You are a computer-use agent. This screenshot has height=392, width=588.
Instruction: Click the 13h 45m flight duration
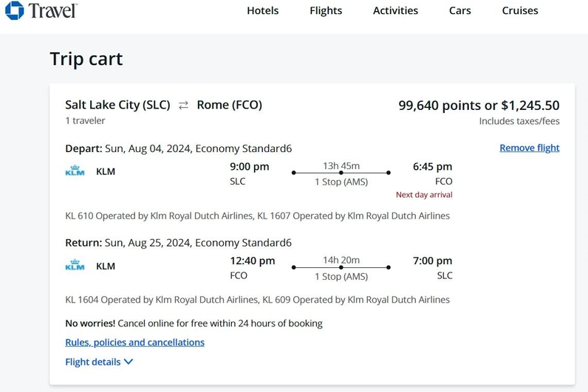pyautogui.click(x=341, y=165)
